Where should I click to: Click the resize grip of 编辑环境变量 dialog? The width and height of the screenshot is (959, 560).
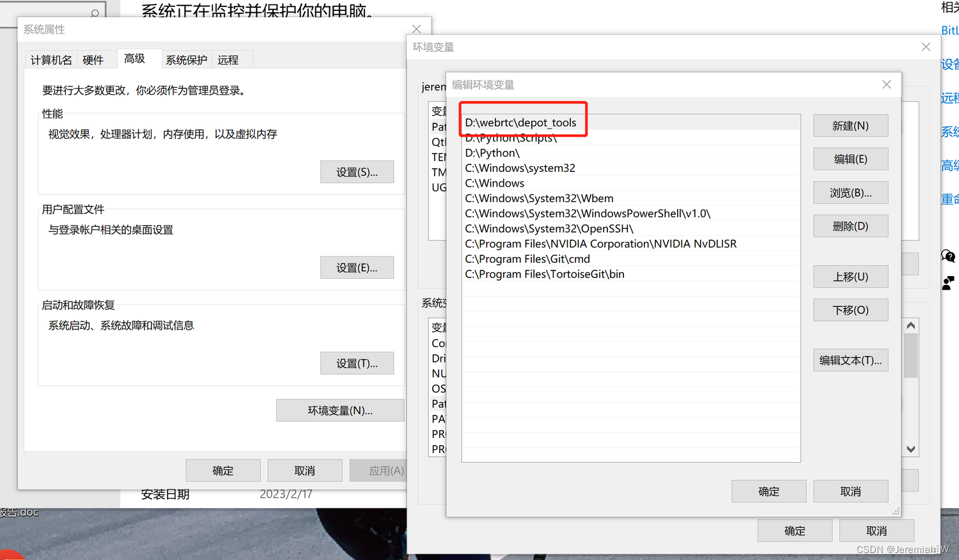[x=896, y=511]
